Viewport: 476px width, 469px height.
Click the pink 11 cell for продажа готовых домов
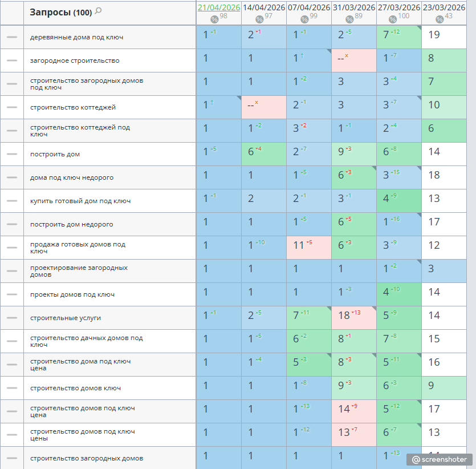309,248
